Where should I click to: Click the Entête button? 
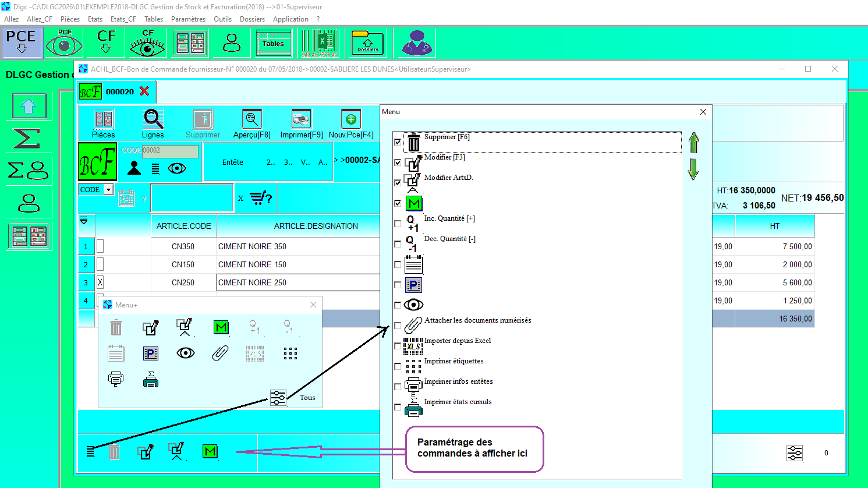coord(232,162)
